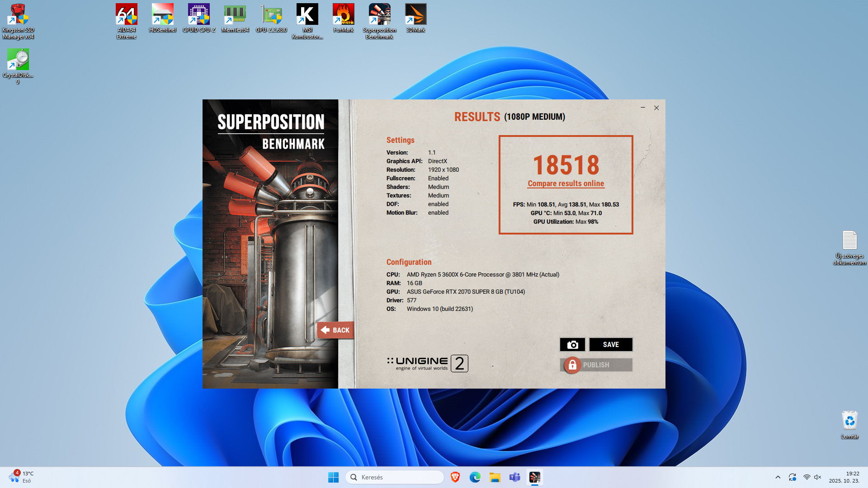Open the Windows Start menu

333,477
